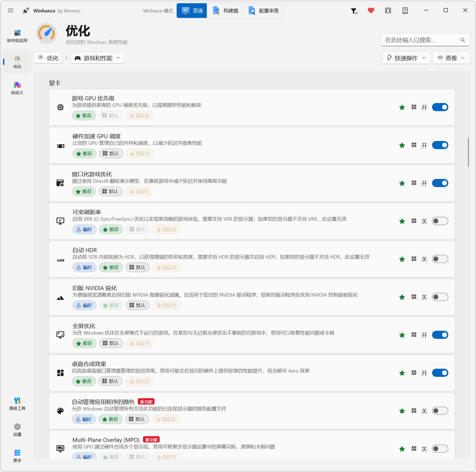The image size is (476, 472).
Task: Click the HDR icon beside 自动 HDR
Action: pos(61,261)
